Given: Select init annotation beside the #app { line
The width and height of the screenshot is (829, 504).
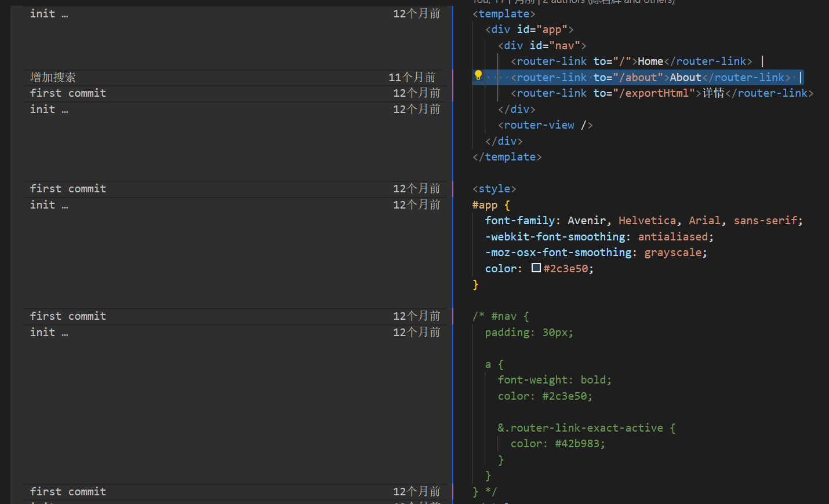Looking at the screenshot, I should pyautogui.click(x=49, y=205).
